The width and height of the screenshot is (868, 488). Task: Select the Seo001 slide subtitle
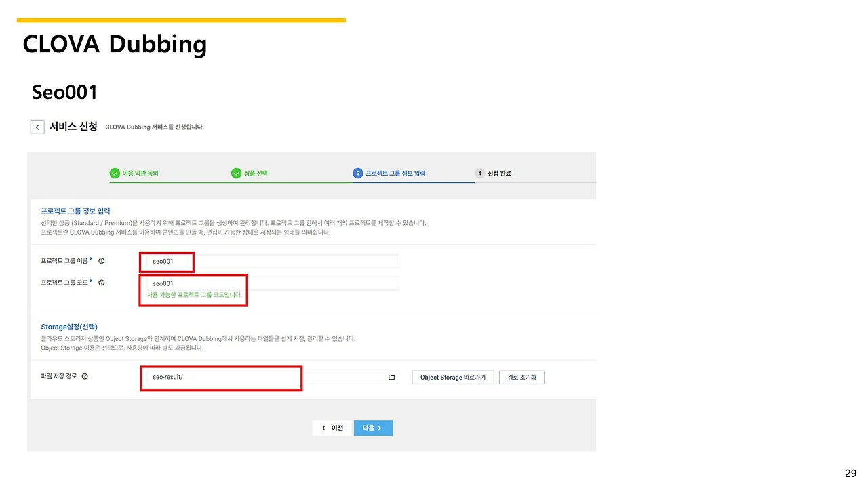(65, 92)
